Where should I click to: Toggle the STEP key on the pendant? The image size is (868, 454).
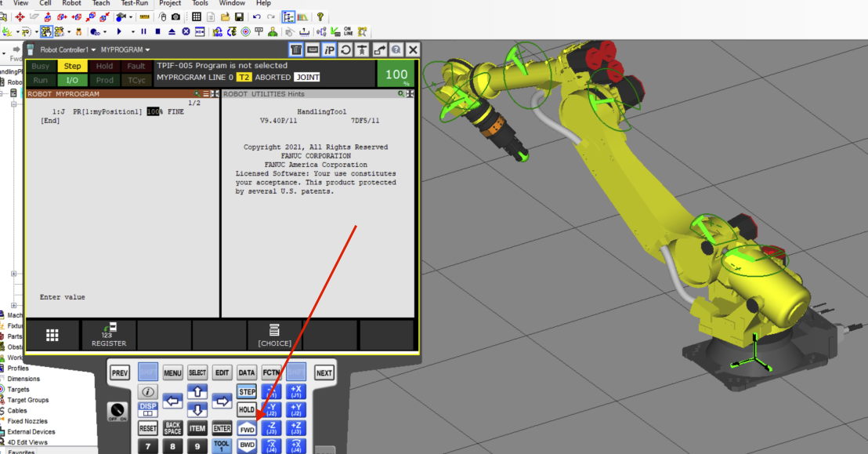click(x=247, y=391)
